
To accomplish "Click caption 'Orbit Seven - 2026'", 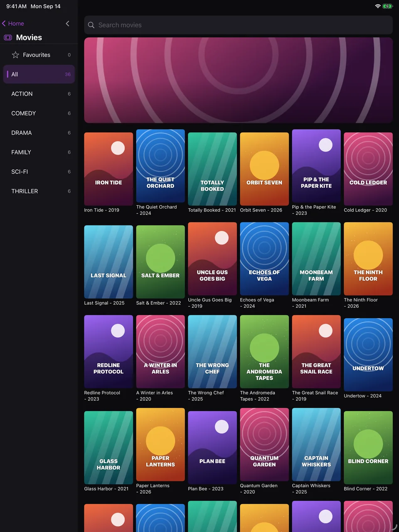I will (x=261, y=210).
